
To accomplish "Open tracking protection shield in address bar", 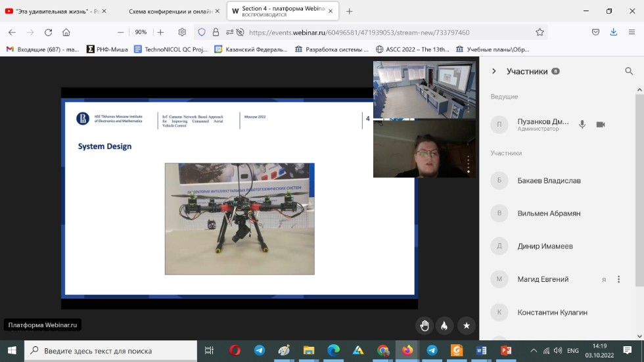I will 202,32.
